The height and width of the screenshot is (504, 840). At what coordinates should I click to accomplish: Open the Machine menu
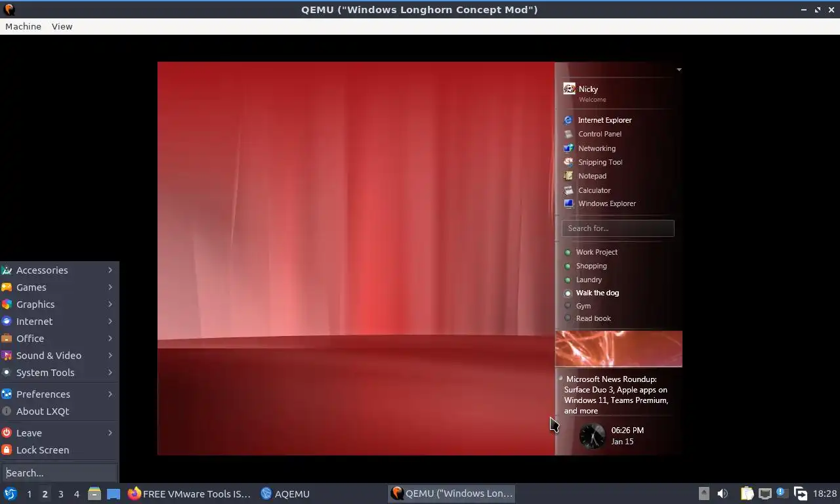click(x=23, y=26)
